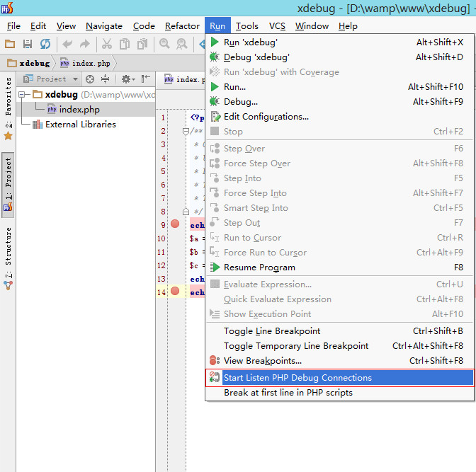This screenshot has height=472, width=476.
Task: Open the Help menu
Action: click(x=348, y=26)
